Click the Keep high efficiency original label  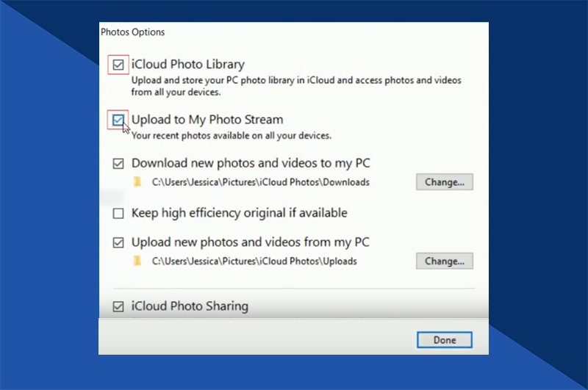pos(240,213)
